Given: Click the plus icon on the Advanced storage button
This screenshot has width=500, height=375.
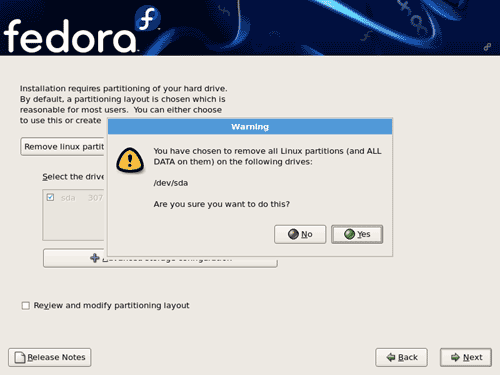Looking at the screenshot, I should 95,258.
